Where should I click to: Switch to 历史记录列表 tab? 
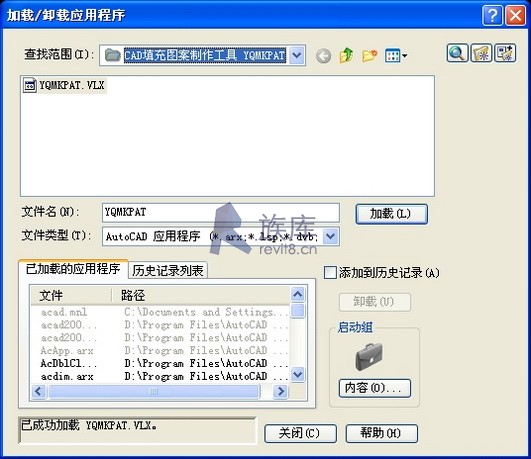pos(168,270)
